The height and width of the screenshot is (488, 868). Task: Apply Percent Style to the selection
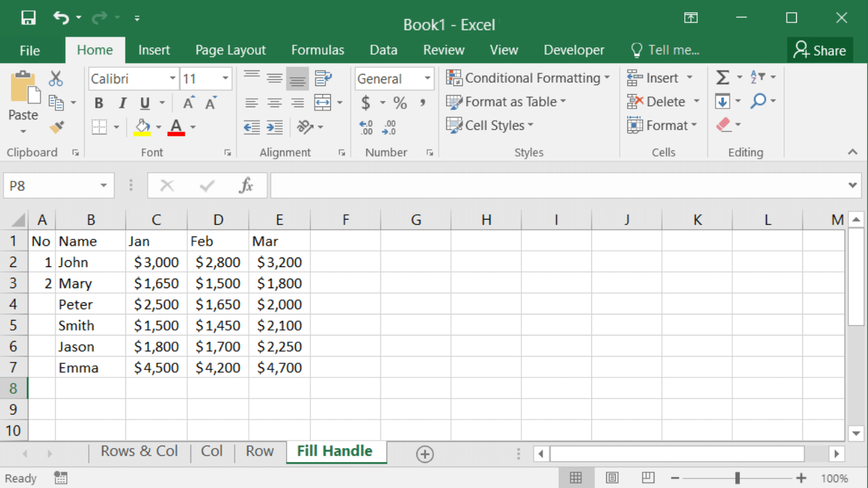click(x=400, y=103)
